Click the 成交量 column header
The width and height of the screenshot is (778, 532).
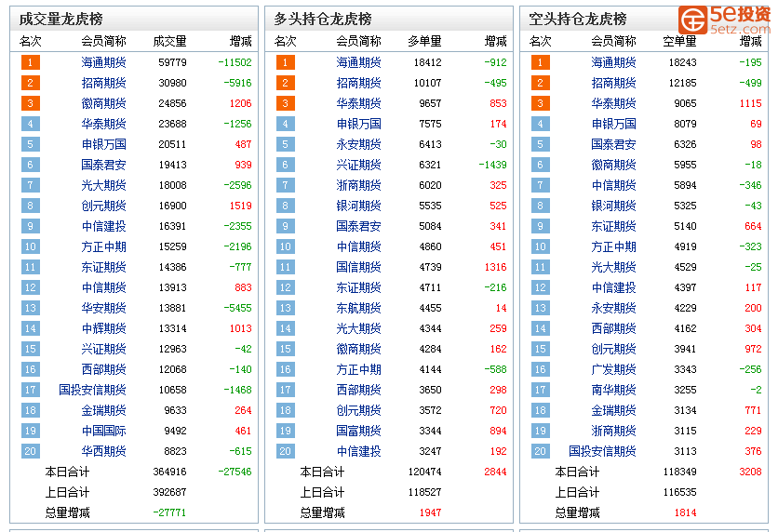tap(169, 41)
